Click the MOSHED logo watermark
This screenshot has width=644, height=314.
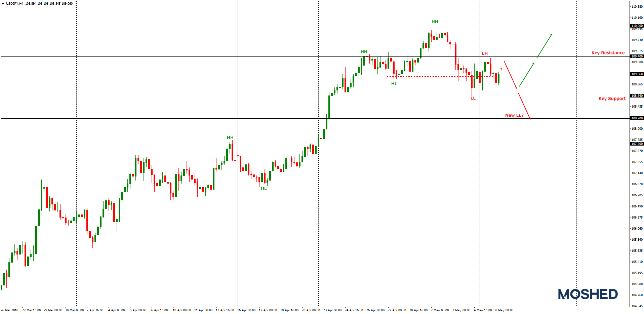(588, 294)
